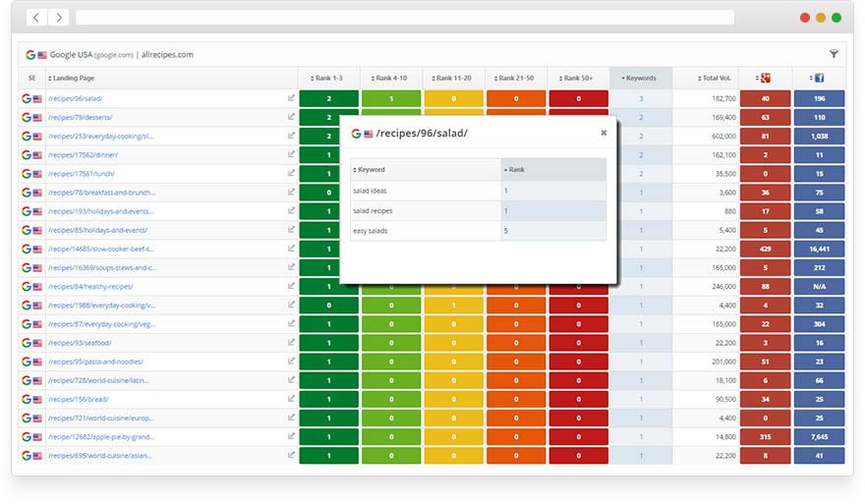Click keywords count 3 for salad row
Screen dimensions: 865x504
[641, 98]
